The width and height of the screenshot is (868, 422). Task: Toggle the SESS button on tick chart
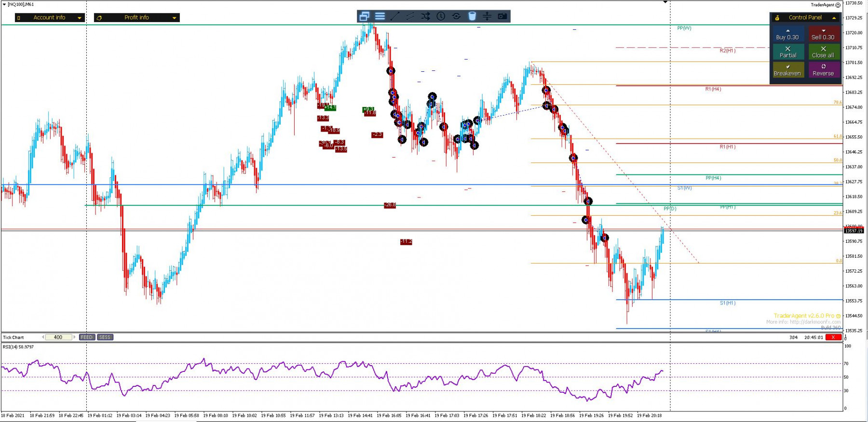[x=105, y=337]
